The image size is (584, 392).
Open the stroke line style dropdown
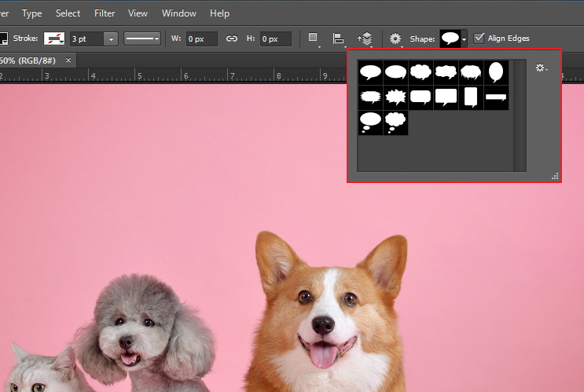coord(142,38)
